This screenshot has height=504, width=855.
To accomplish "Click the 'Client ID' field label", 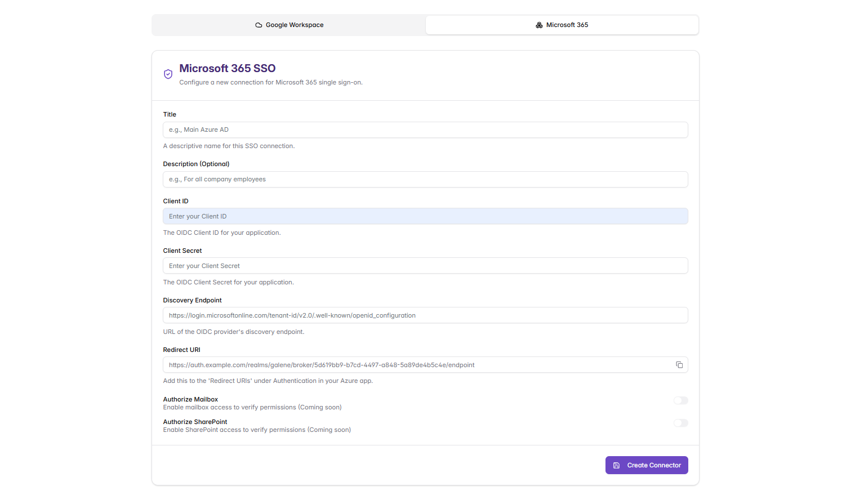I will click(x=176, y=201).
